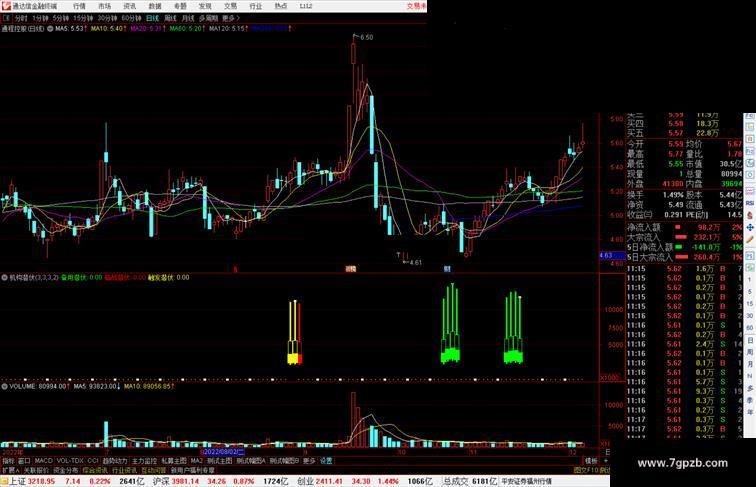
Task: Select the 日线 daily chart tab
Action: click(x=152, y=18)
